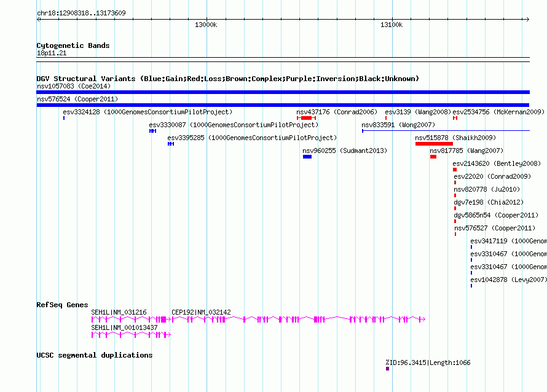Viewport: 547px width, 392px height.
Task: Click the esv22020 (Conrad2009) label
Action: pyautogui.click(x=492, y=176)
